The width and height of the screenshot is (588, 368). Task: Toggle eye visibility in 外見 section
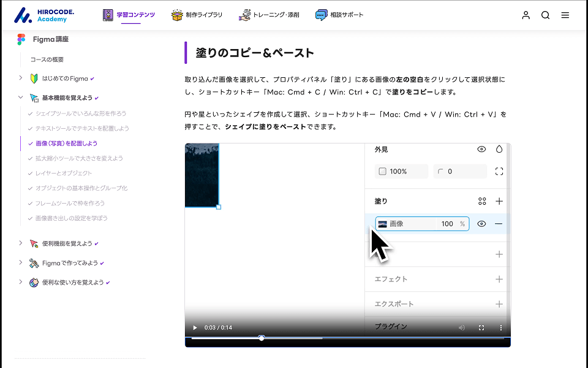tap(481, 149)
